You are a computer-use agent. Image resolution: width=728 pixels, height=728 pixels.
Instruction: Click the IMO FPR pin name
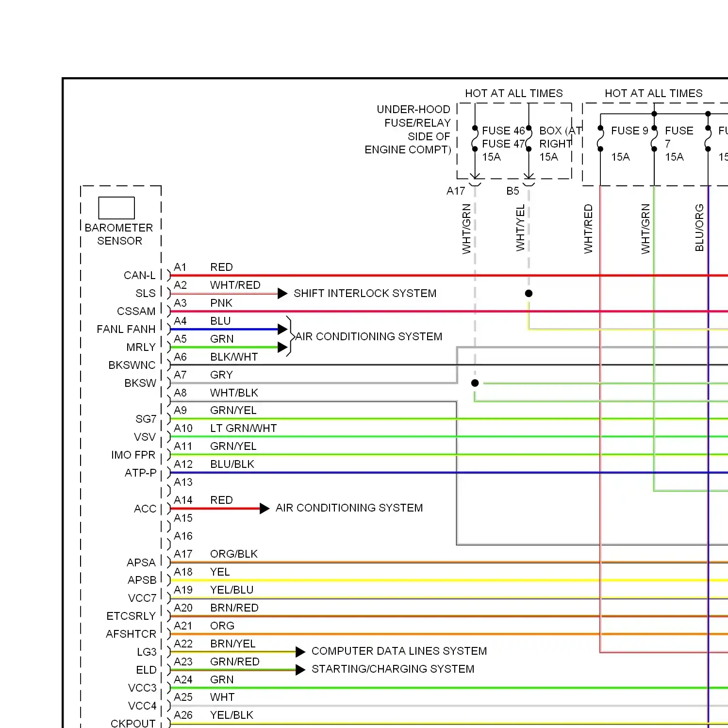(133, 455)
